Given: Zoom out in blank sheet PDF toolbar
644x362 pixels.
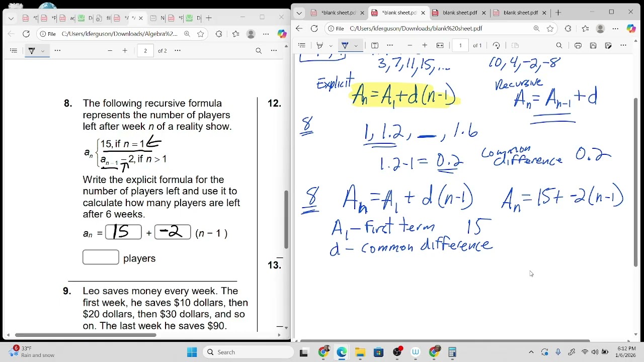Looking at the screenshot, I should click(x=410, y=45).
